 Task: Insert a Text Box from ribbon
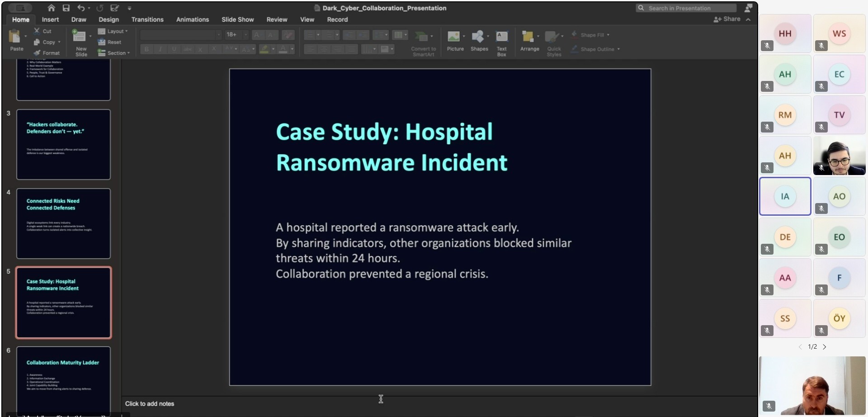click(501, 37)
